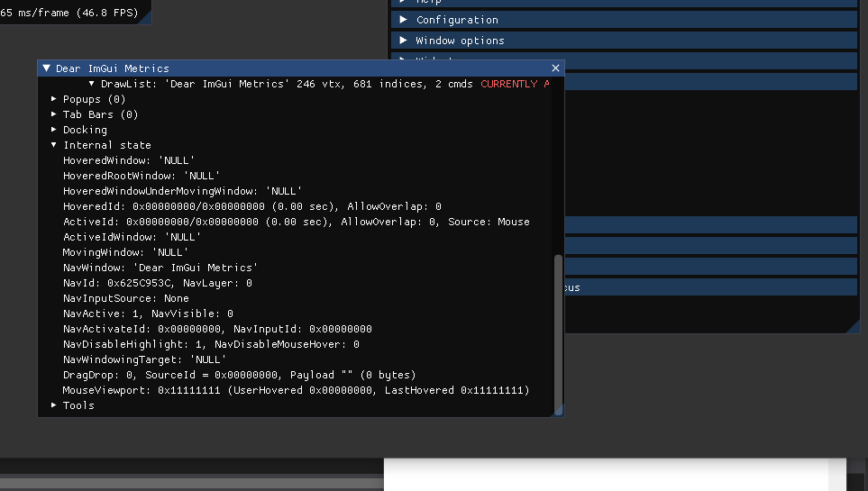Click the DragDrop payload line
The height and width of the screenshot is (491, 868).
coord(239,376)
